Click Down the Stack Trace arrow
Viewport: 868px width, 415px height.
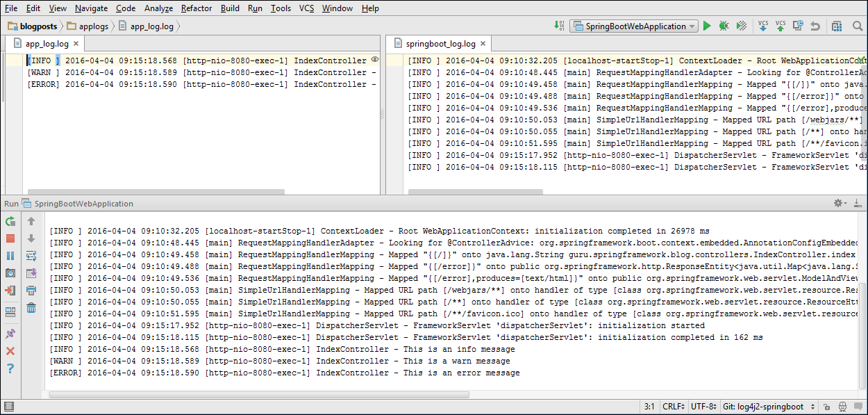(x=31, y=238)
